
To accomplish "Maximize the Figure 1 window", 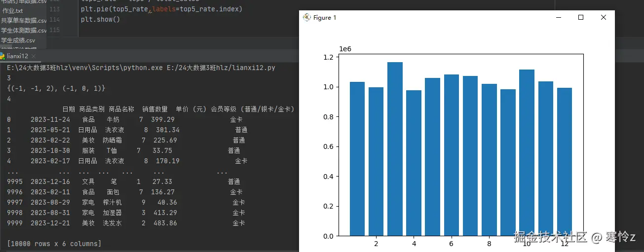I will click(x=581, y=17).
